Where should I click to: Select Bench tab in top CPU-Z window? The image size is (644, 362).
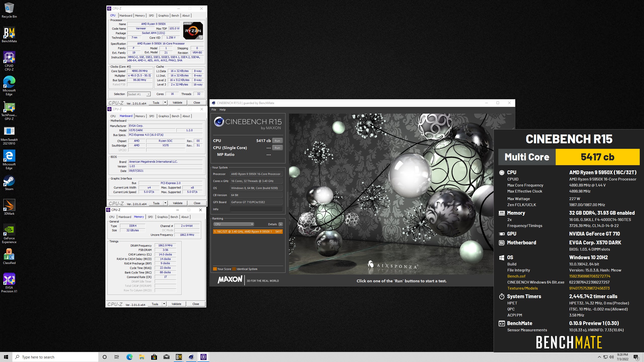tap(175, 16)
